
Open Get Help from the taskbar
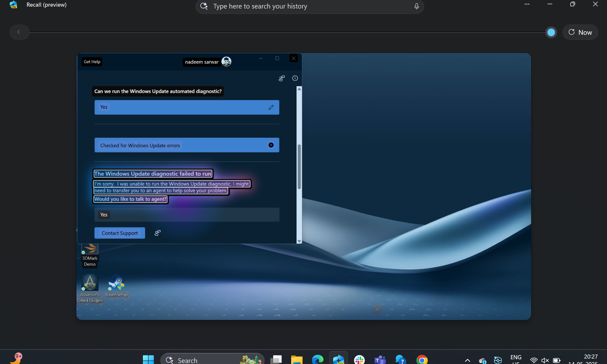click(400, 360)
